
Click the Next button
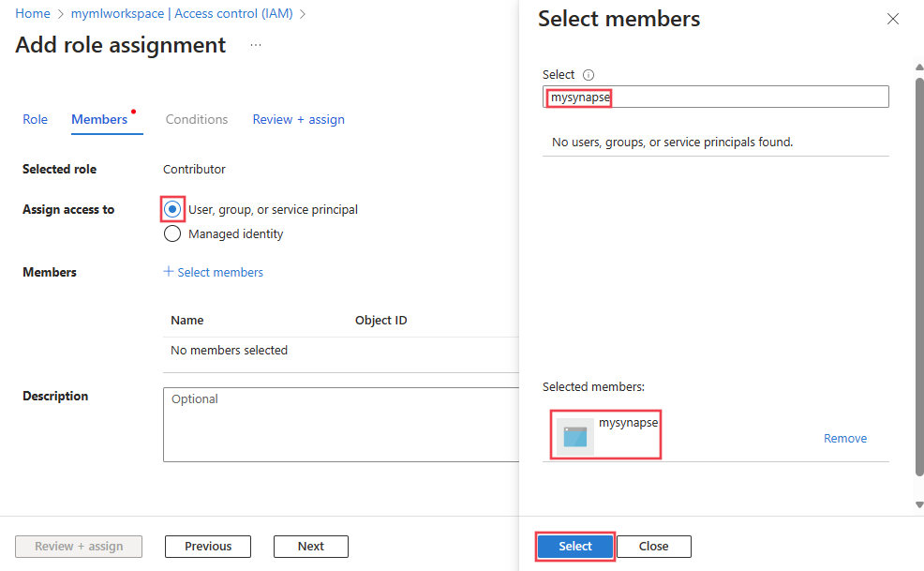click(x=310, y=546)
